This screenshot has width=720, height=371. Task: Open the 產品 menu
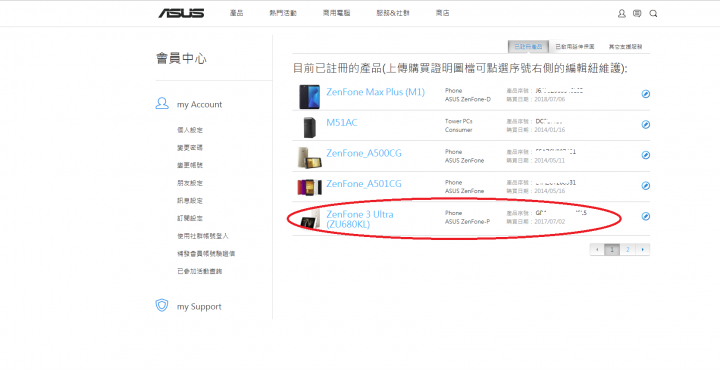pos(236,13)
